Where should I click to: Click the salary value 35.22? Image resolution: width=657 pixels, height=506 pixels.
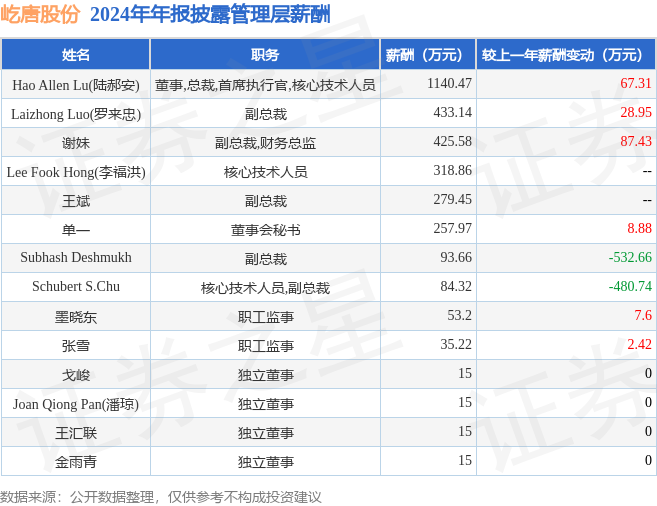point(456,344)
